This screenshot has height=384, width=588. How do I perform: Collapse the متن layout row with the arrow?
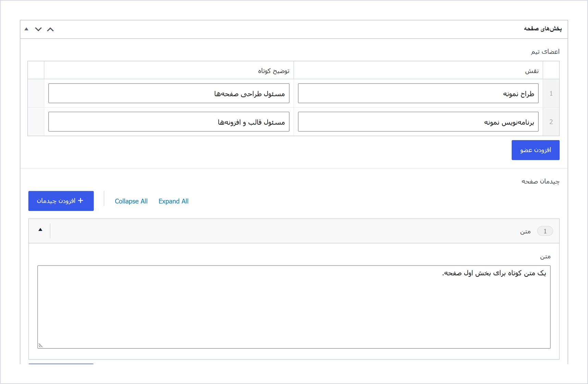pos(40,230)
